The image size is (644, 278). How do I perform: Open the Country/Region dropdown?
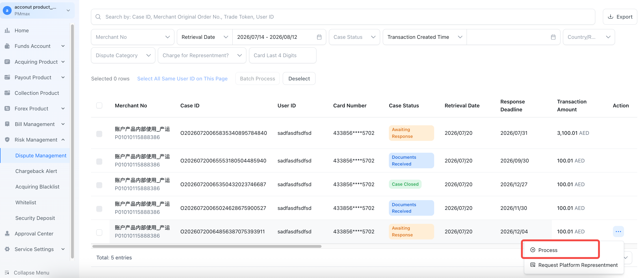coord(589,37)
